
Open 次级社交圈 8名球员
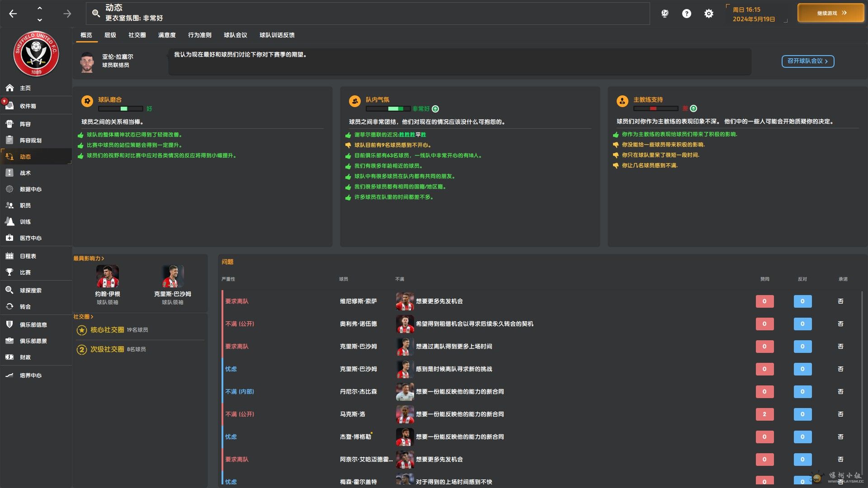111,349
